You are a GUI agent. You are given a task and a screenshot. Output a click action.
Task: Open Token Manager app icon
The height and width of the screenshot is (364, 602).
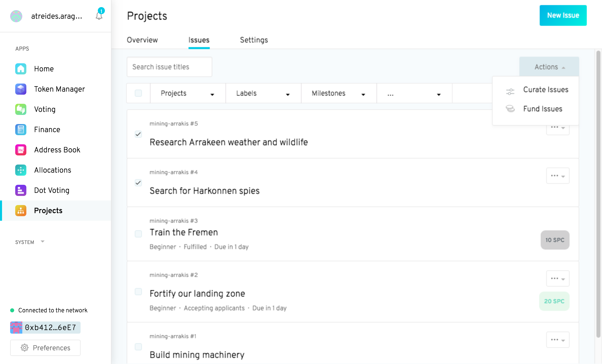(21, 89)
